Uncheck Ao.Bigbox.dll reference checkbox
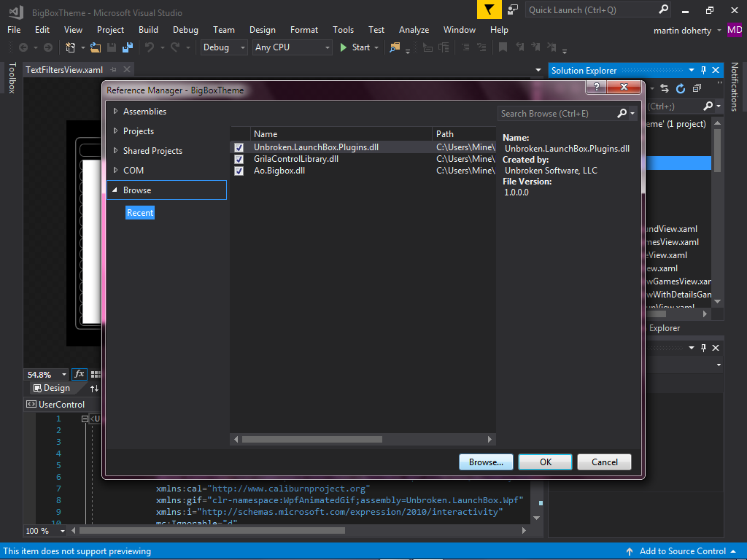 tap(239, 171)
